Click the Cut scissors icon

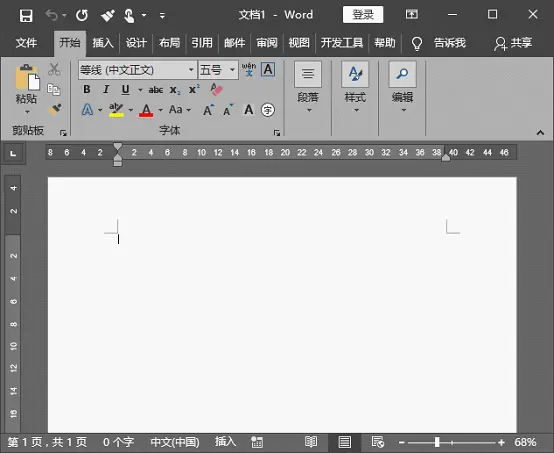click(54, 69)
